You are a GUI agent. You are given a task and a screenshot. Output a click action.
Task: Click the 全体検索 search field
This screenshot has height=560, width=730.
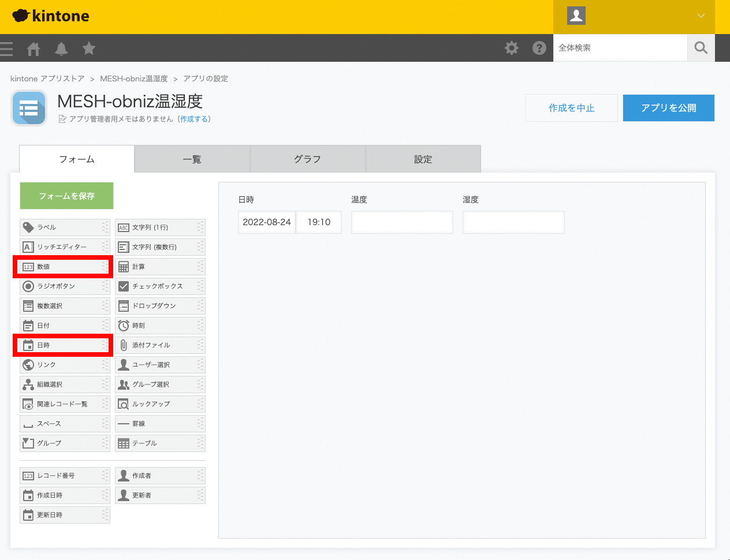(620, 48)
